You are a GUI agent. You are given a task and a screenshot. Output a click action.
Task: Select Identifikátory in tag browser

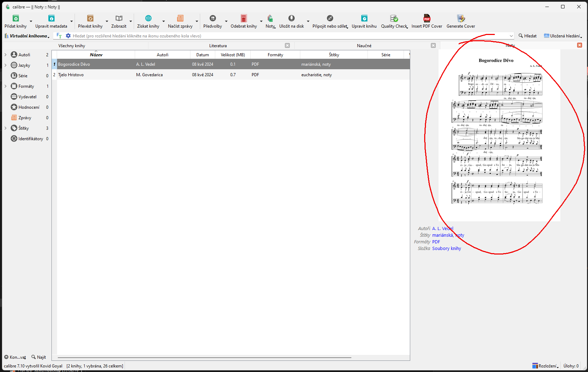pos(30,138)
